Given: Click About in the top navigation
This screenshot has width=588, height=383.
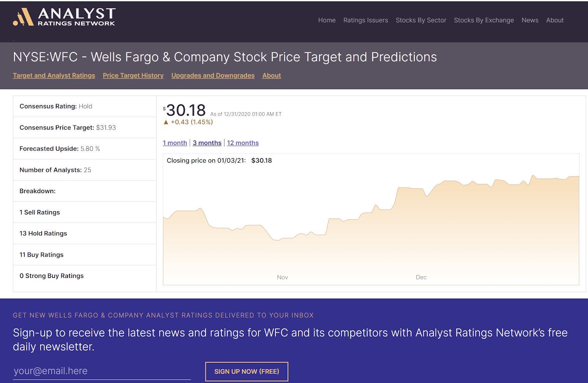Looking at the screenshot, I should [x=555, y=20].
